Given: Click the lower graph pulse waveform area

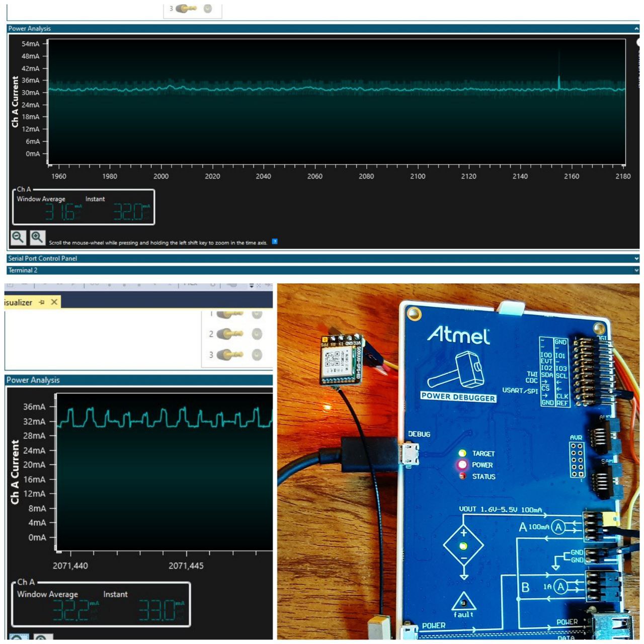Looking at the screenshot, I should (164, 419).
